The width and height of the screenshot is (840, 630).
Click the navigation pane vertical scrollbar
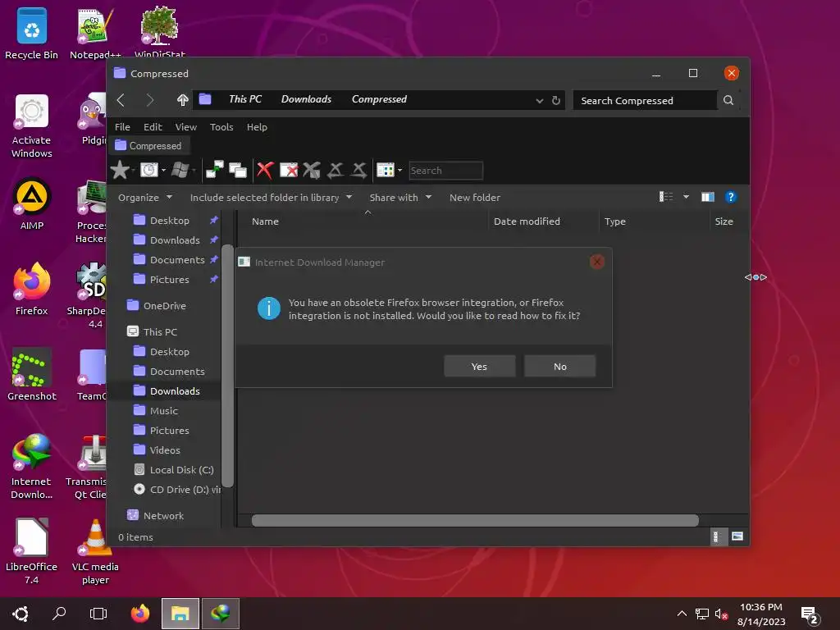pyautogui.click(x=227, y=366)
